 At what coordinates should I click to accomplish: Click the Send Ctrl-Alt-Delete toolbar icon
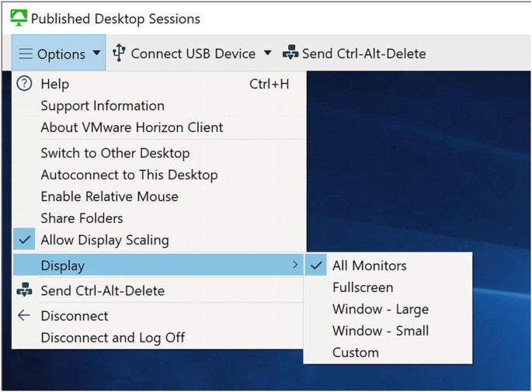pos(290,54)
